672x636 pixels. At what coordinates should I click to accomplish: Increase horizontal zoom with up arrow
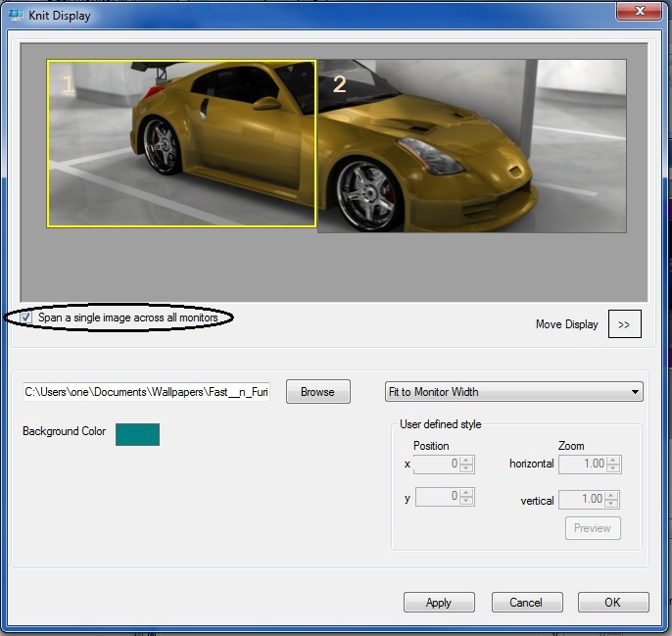(613, 461)
